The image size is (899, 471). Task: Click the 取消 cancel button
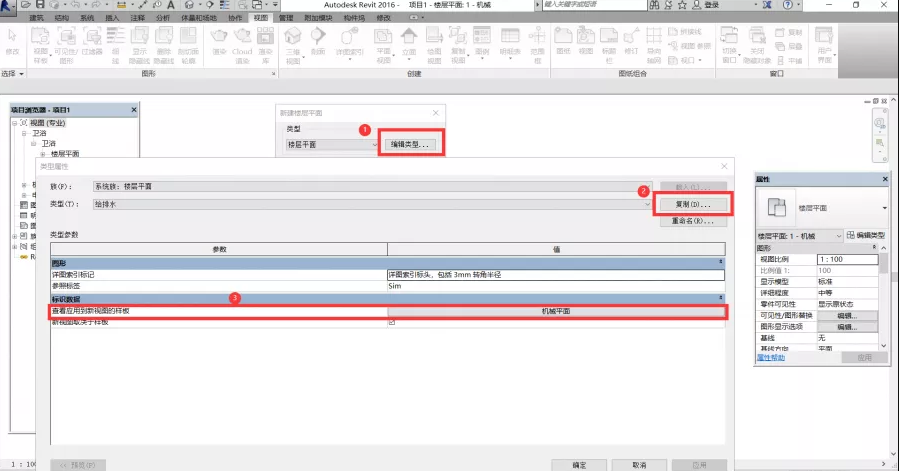pyautogui.click(x=639, y=465)
